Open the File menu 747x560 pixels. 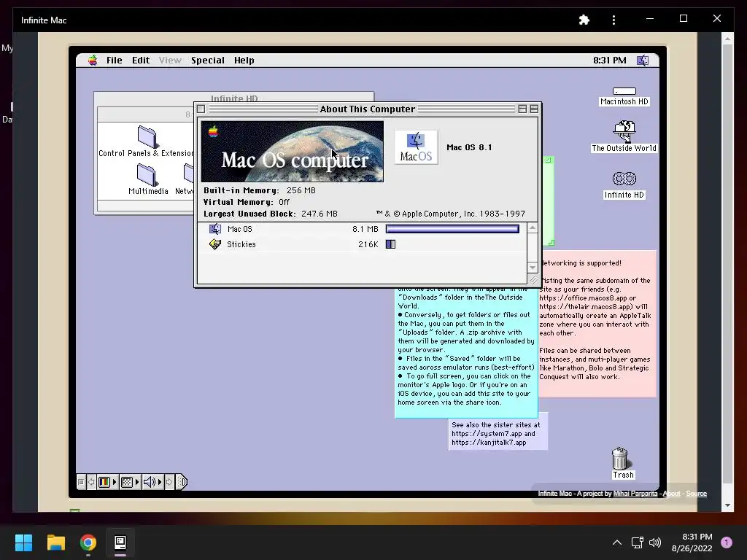coord(115,60)
